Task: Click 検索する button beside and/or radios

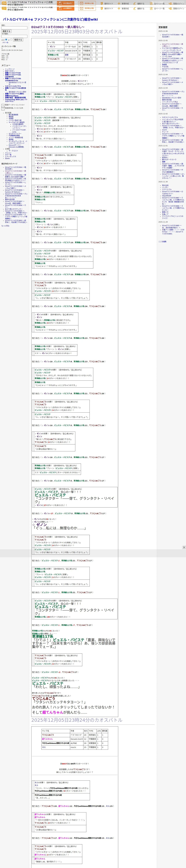Action: [x=18, y=40]
